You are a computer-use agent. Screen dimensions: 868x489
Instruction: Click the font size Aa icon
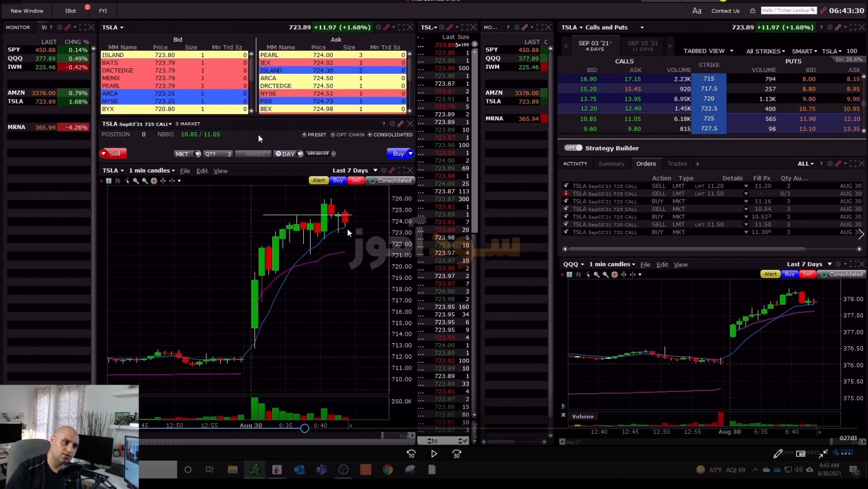(x=697, y=11)
